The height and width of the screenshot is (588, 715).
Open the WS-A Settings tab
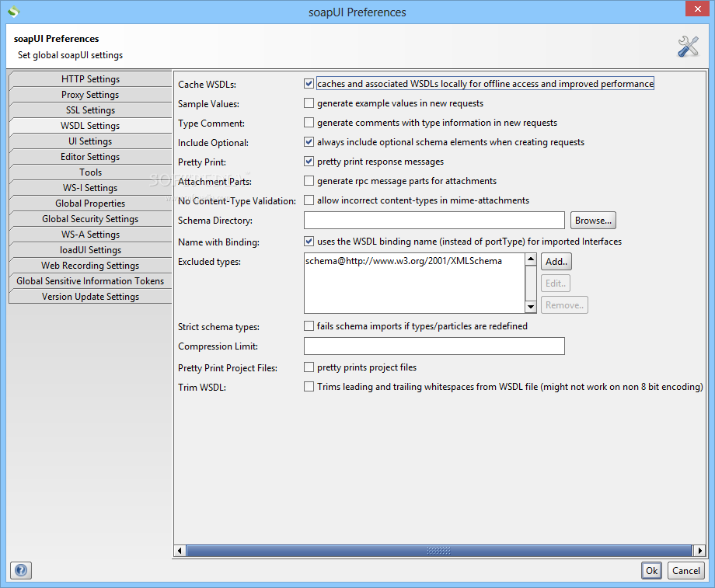(90, 234)
